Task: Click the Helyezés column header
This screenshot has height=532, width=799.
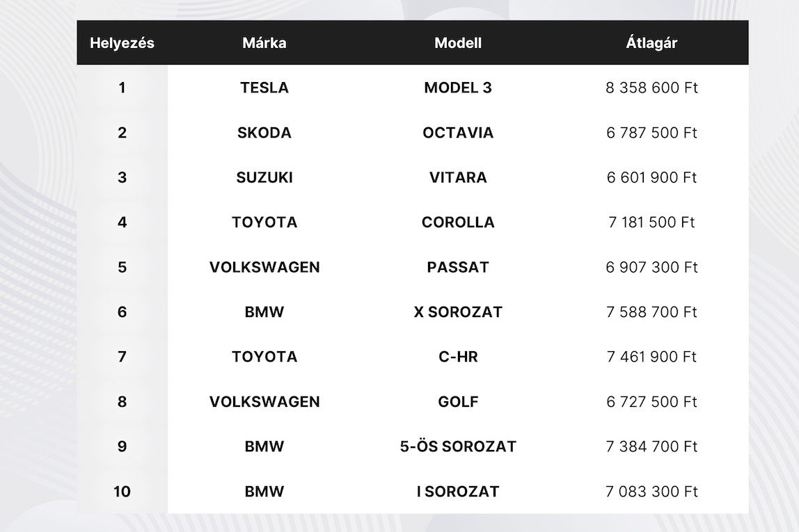Action: point(122,43)
